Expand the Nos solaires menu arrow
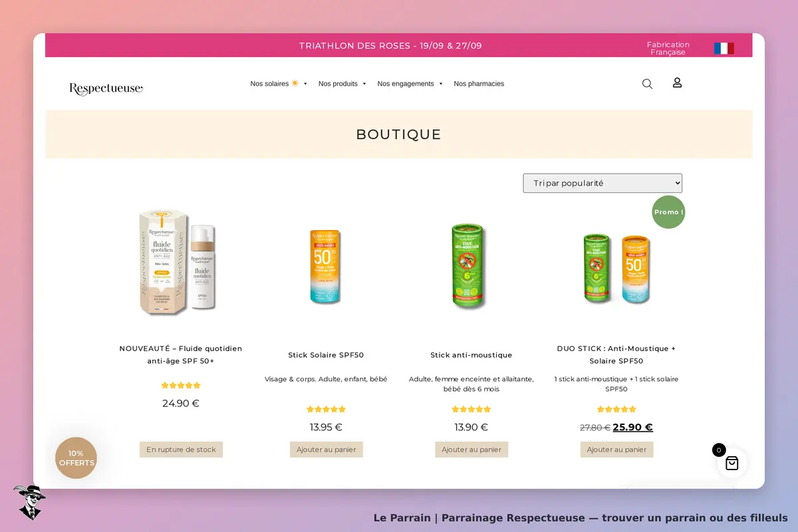This screenshot has height=532, width=798. tap(305, 84)
